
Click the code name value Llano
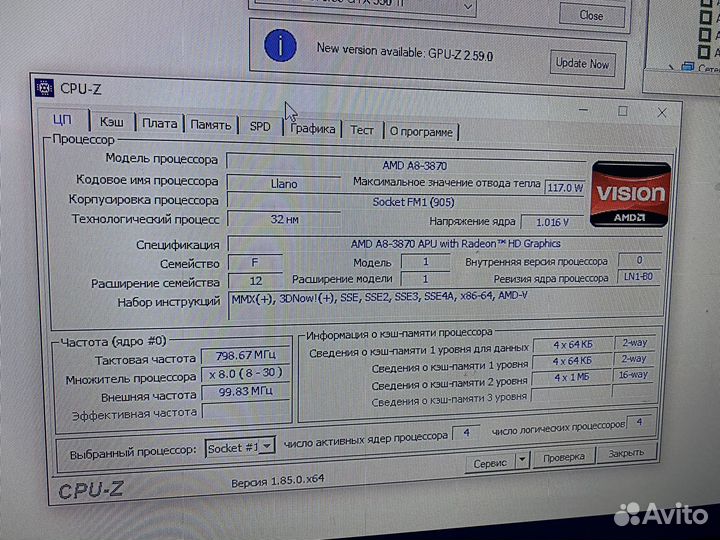pyautogui.click(x=284, y=184)
